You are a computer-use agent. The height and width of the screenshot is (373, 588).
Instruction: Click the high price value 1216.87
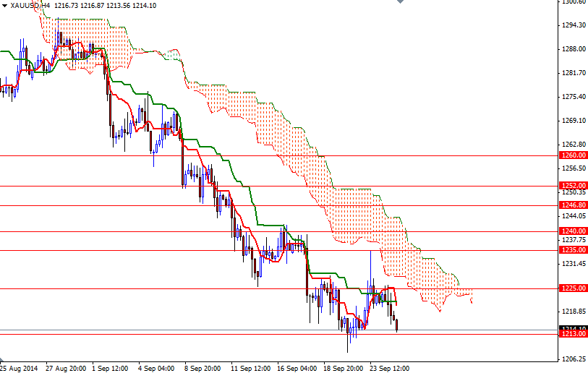[93, 6]
